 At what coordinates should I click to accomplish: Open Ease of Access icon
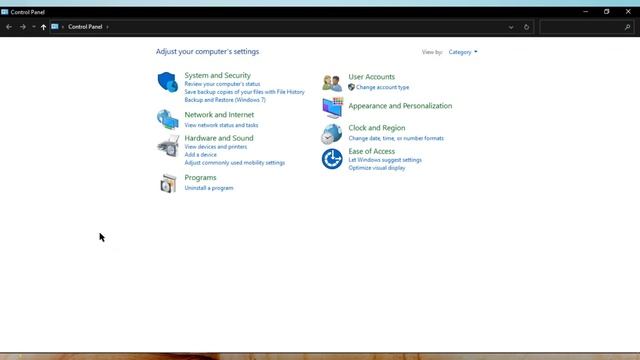(332, 159)
